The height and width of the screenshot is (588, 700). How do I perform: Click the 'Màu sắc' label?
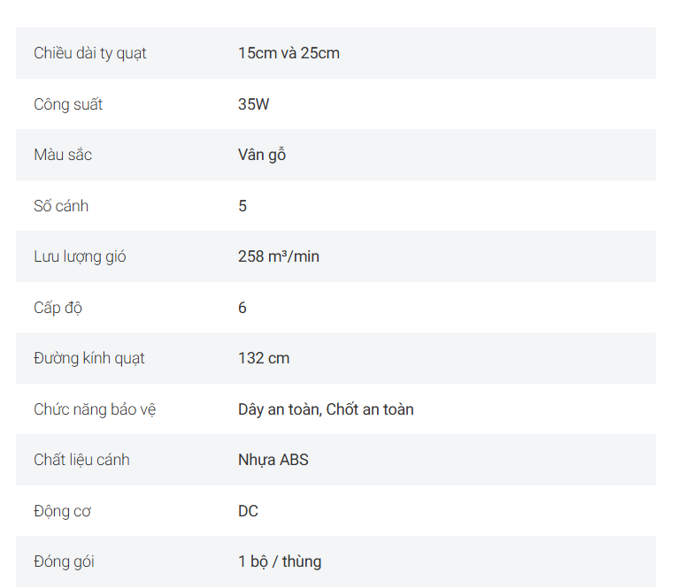[63, 155]
